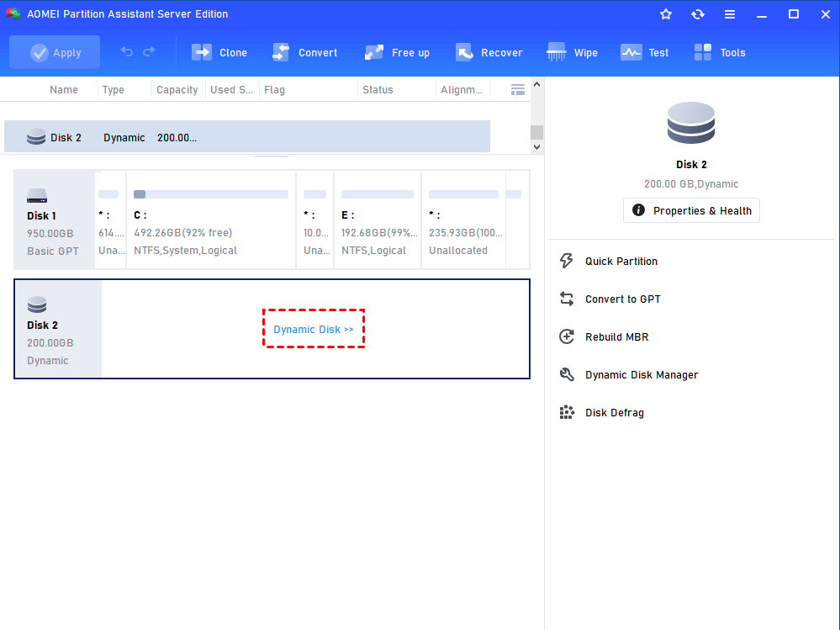
Task: Click the C: partition usage bar
Action: 211,194
